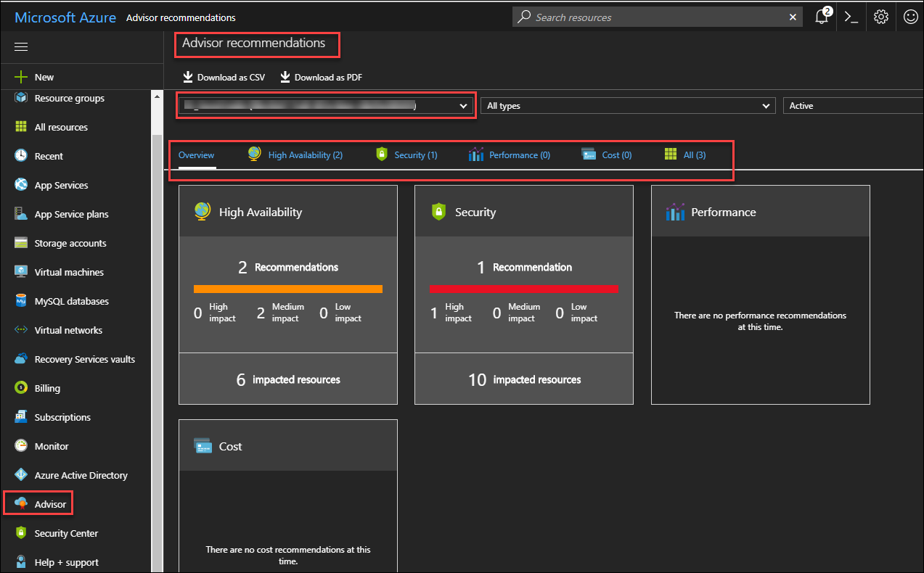Click App Services icon in sidebar
The width and height of the screenshot is (924, 573).
21,185
